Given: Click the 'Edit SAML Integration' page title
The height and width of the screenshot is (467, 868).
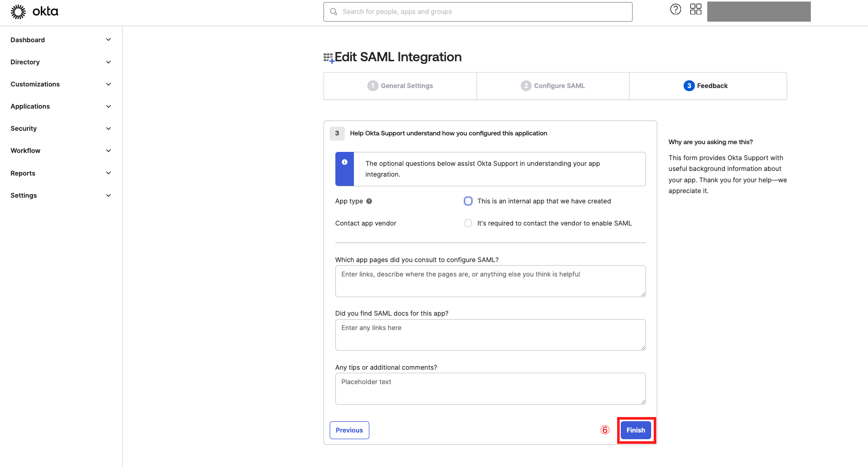Looking at the screenshot, I should click(398, 57).
